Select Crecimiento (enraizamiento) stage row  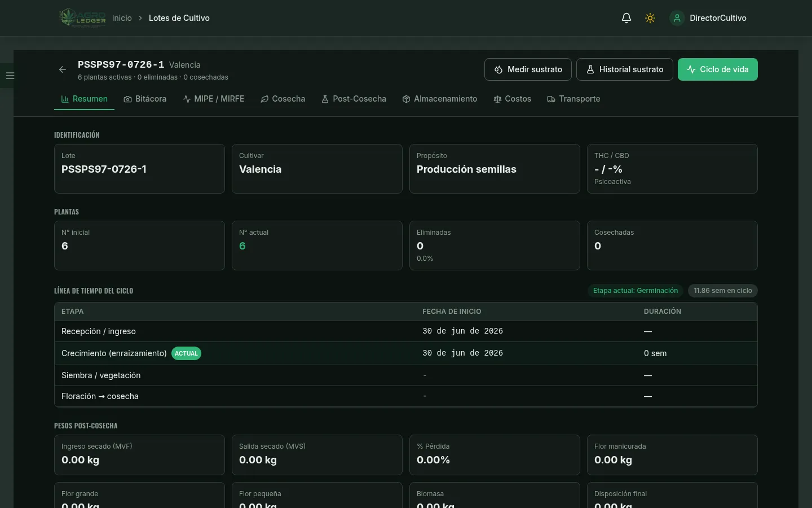click(406, 353)
